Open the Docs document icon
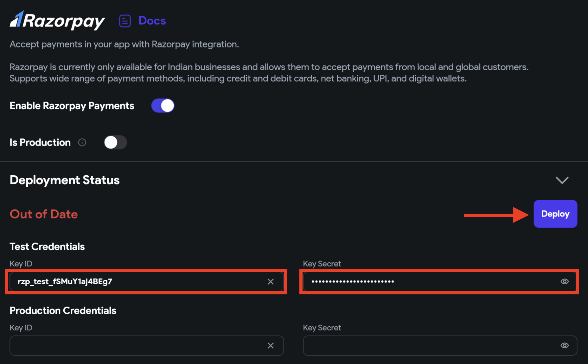Image resolution: width=588 pixels, height=364 pixels. [125, 21]
